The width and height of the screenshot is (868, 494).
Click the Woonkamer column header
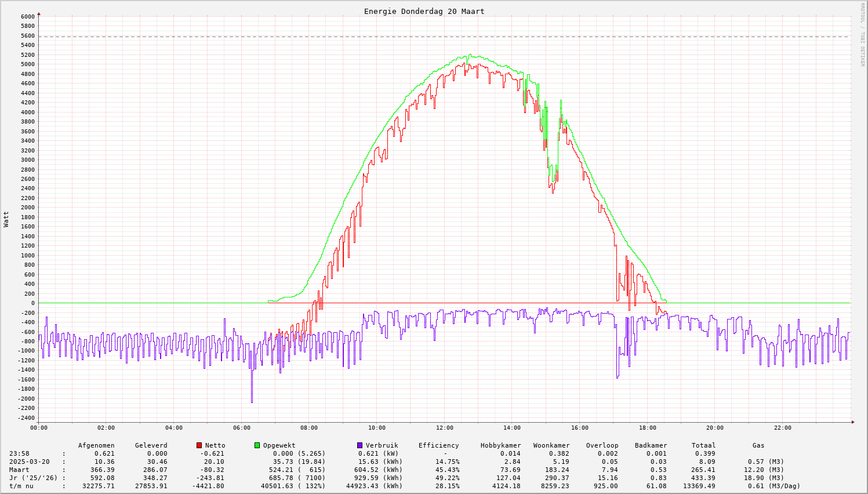click(x=551, y=445)
